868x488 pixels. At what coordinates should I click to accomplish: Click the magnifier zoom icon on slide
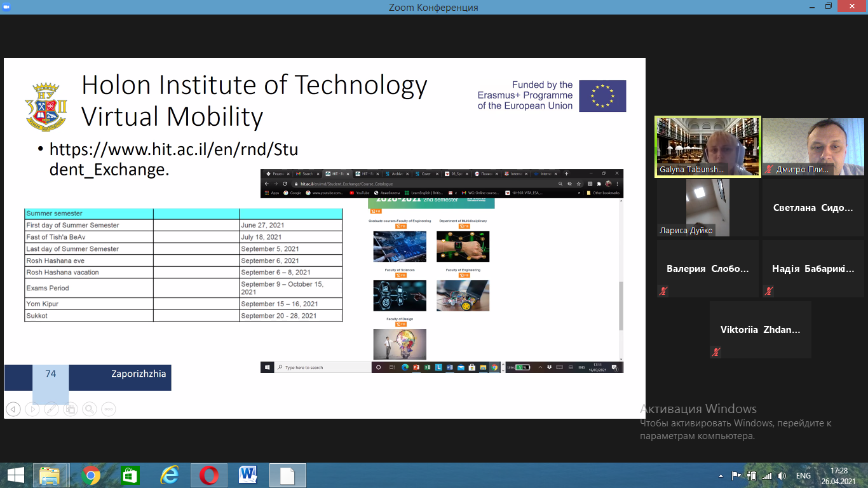[x=89, y=409]
